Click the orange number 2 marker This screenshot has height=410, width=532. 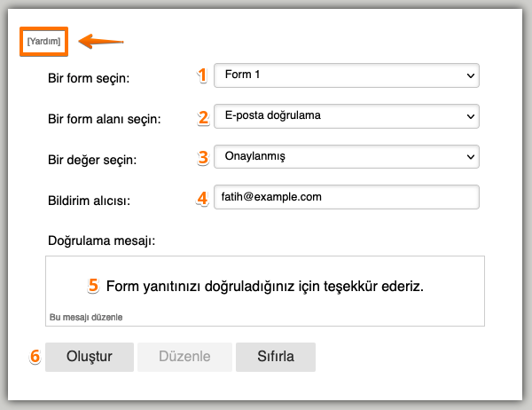[x=202, y=116]
